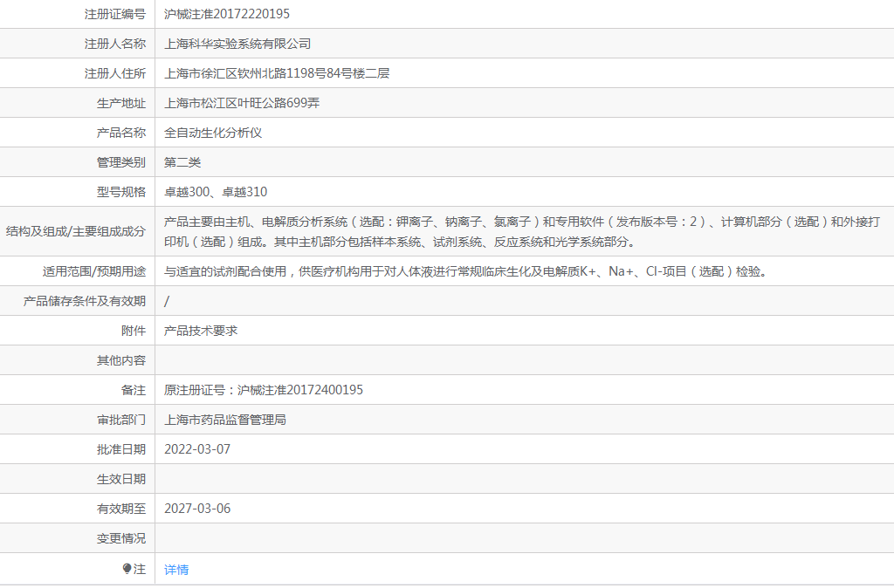
Task: Click the expiry date 2027-03-06
Action: (199, 508)
